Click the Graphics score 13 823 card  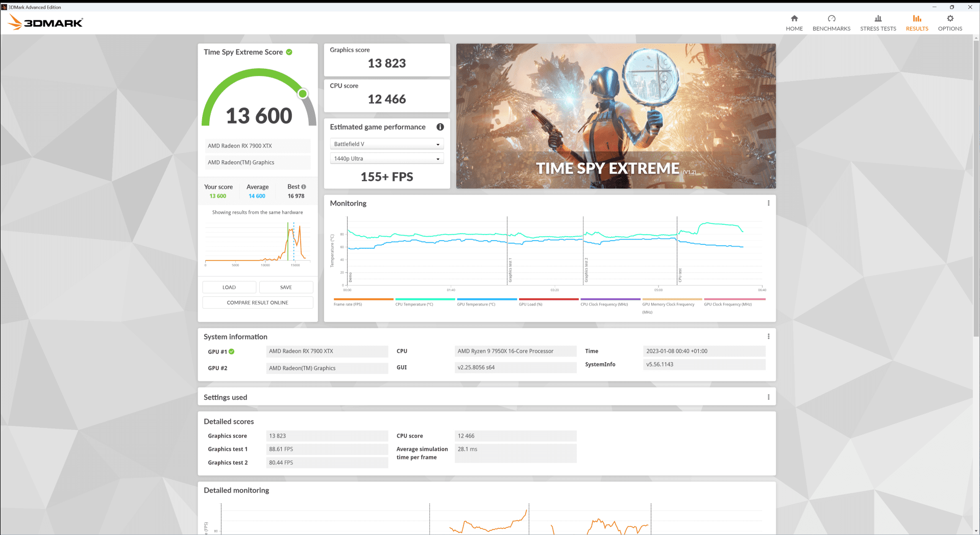(x=387, y=60)
